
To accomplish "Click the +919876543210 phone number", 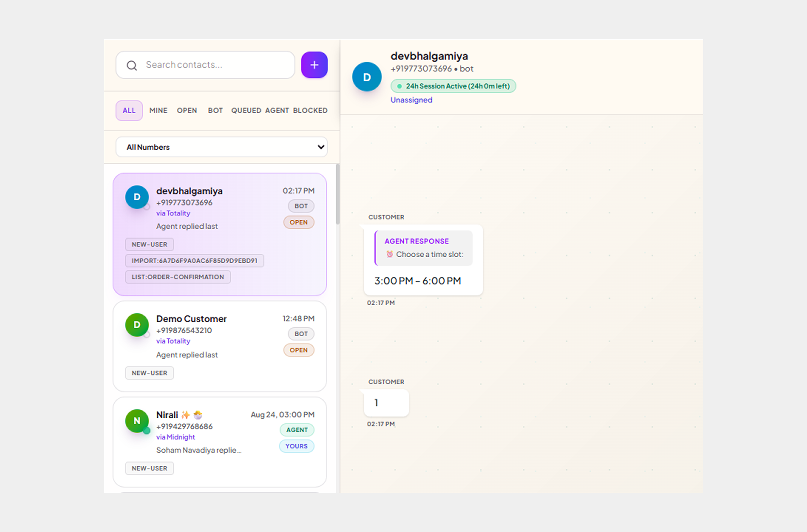I will coord(184,331).
